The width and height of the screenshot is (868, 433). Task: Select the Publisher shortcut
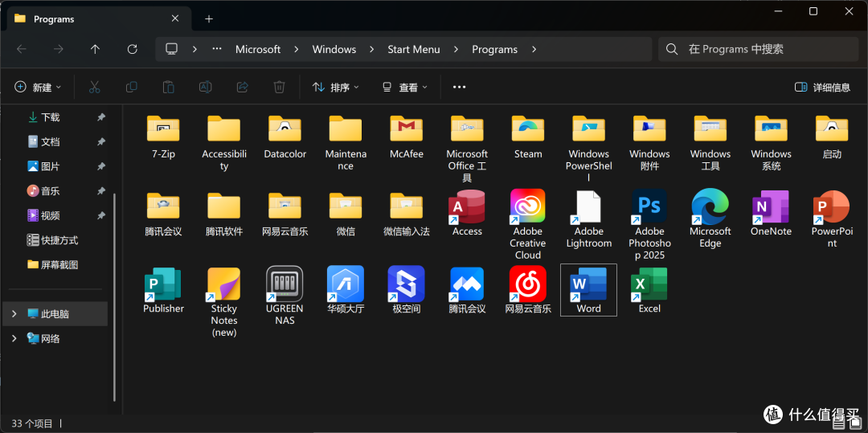(163, 290)
